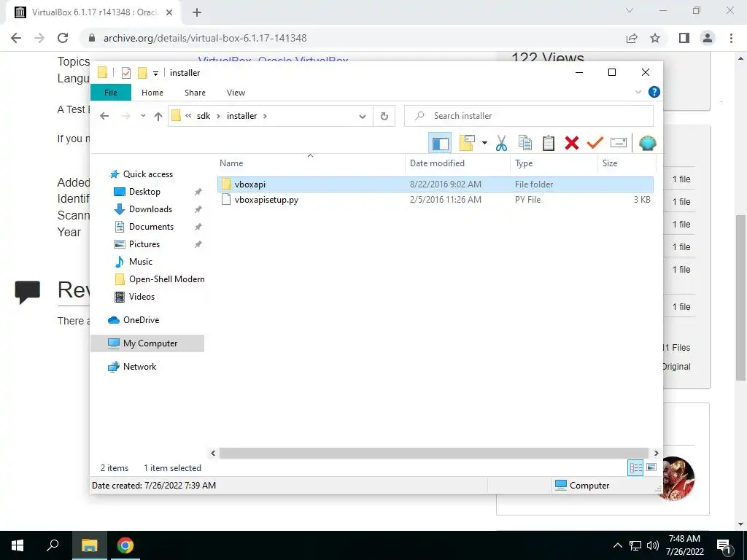This screenshot has height=560, width=747.
Task: Expand the ribbon with the small chevron
Action: point(638,92)
